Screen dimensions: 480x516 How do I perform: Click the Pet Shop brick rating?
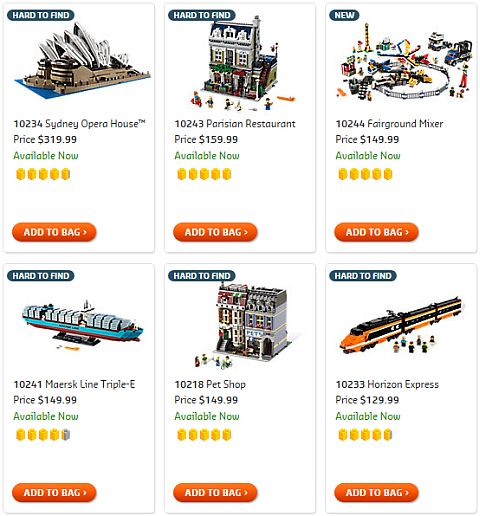pyautogui.click(x=204, y=435)
